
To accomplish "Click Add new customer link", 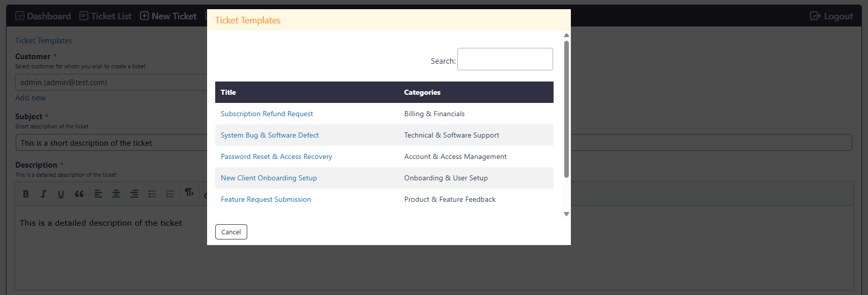I will click(x=31, y=98).
